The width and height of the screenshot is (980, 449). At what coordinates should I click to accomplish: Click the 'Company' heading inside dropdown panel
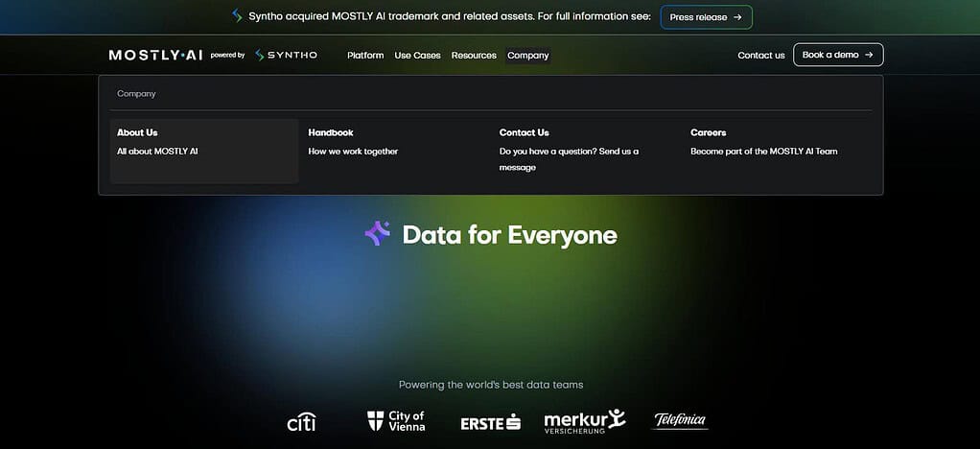[136, 94]
